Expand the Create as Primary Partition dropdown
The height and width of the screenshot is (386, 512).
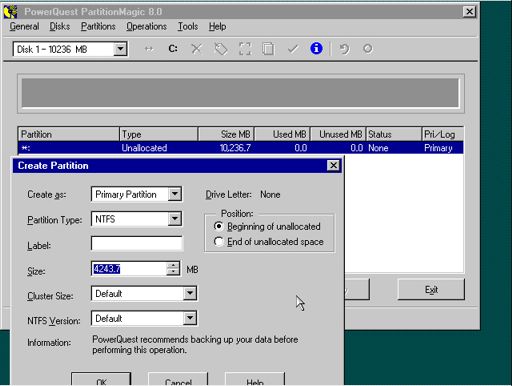(x=175, y=194)
